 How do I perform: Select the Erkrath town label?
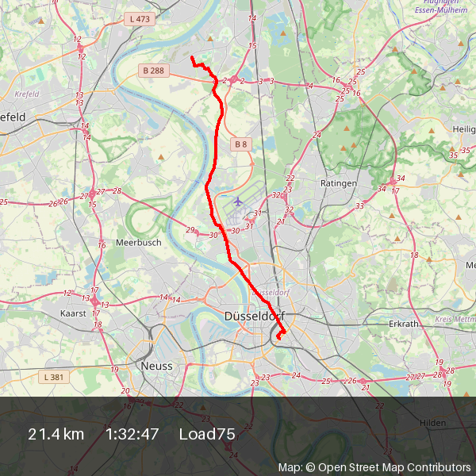tap(404, 324)
